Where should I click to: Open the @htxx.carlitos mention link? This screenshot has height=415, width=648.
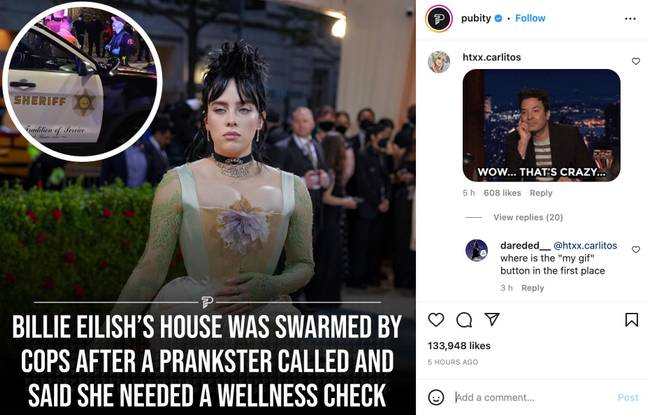(585, 246)
